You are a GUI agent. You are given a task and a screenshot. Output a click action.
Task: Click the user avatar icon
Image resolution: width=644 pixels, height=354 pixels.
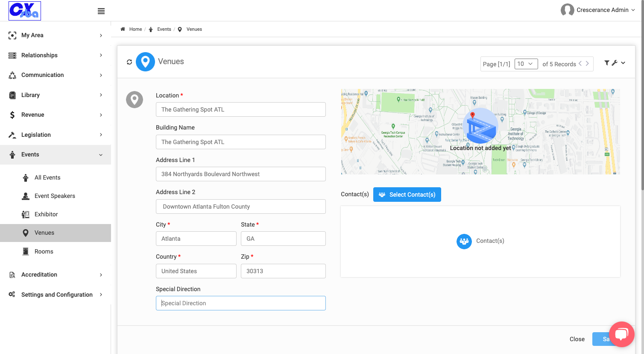click(x=567, y=10)
